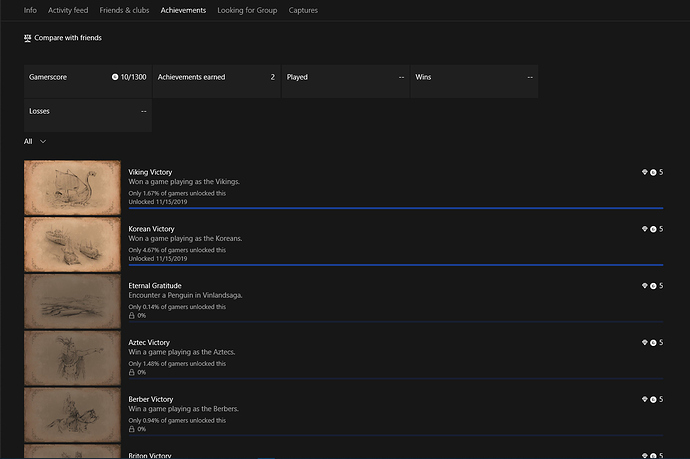Open Aztec Victory achievement thumbnail
The height and width of the screenshot is (459, 690).
click(x=72, y=358)
